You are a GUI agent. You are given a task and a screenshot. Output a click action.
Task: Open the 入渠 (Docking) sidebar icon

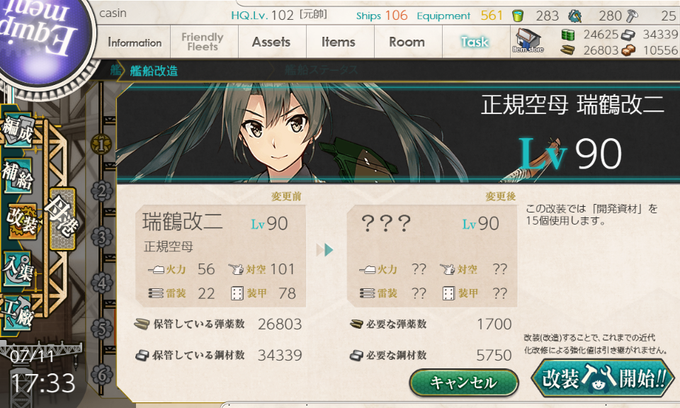pos(18,268)
